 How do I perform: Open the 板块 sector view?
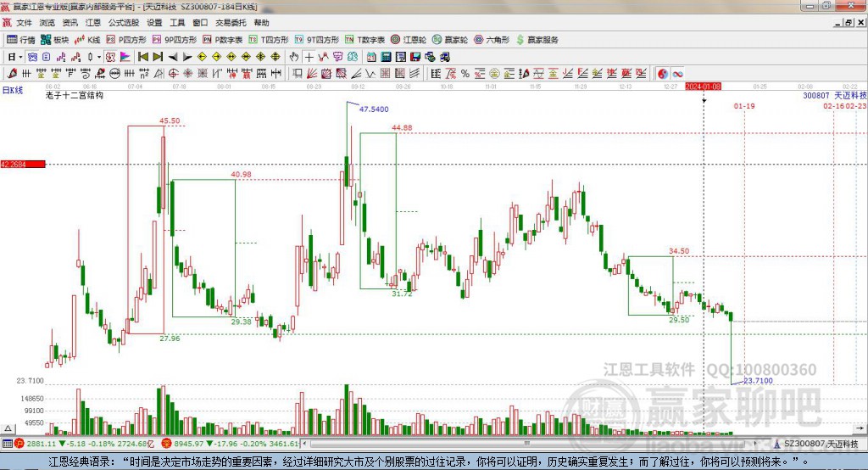[x=55, y=39]
